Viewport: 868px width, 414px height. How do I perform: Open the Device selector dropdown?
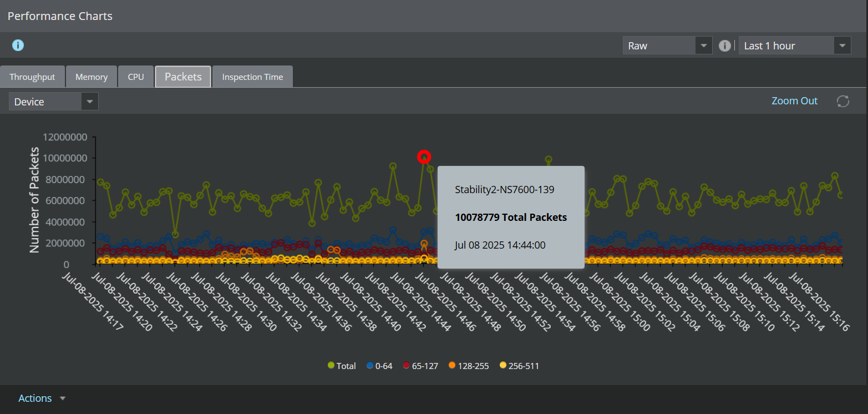(54, 102)
